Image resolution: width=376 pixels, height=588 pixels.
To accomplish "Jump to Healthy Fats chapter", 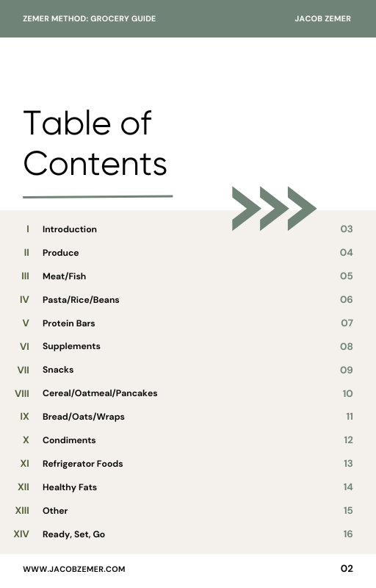I will pos(70,487).
